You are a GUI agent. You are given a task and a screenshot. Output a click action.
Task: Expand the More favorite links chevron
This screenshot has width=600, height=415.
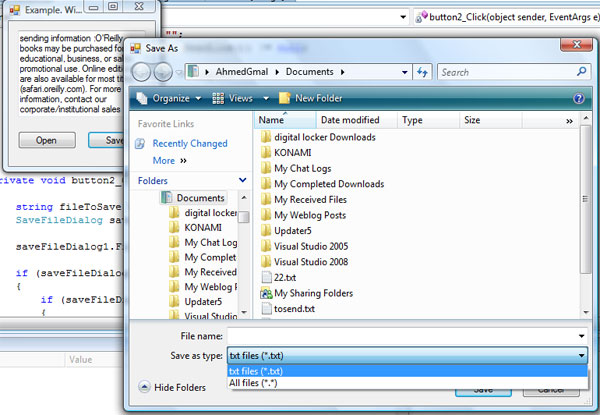185,160
